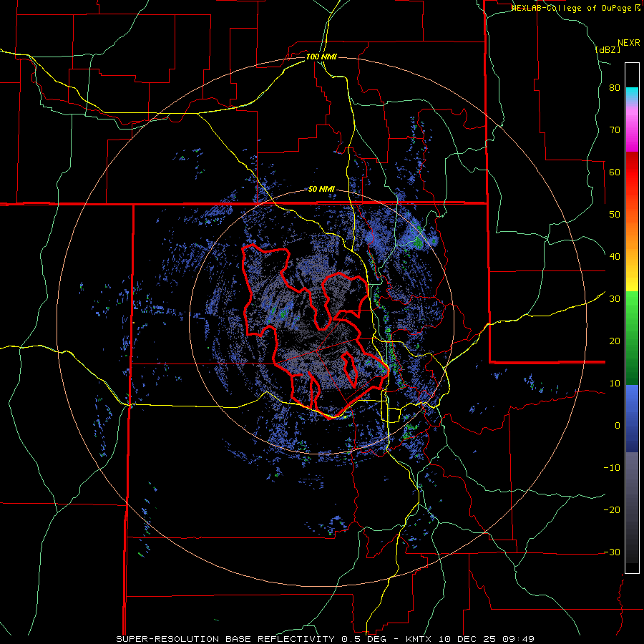The width and height of the screenshot is (644, 644).
Task: Click the -20 value on the color scale
Action: [x=612, y=510]
